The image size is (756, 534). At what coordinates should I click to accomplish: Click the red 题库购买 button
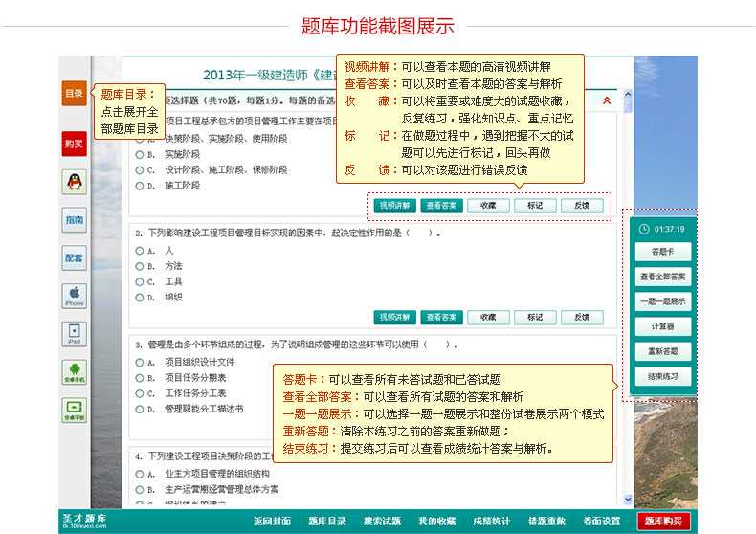pyautogui.click(x=663, y=522)
